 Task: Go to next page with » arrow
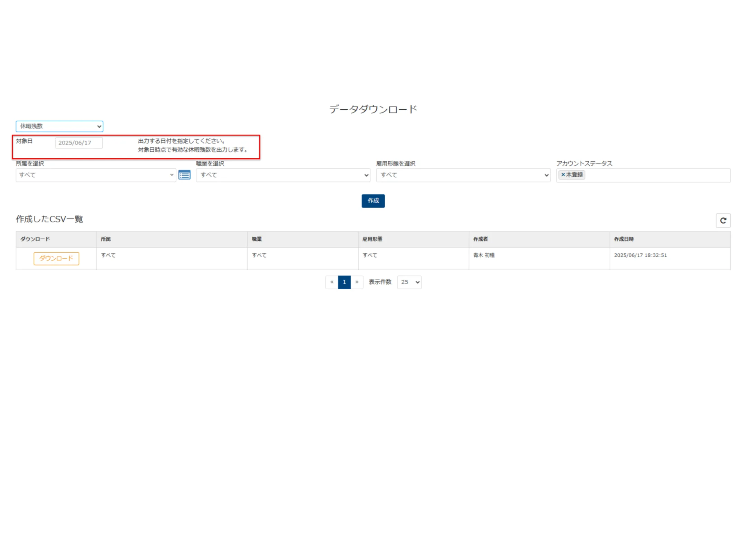click(357, 282)
